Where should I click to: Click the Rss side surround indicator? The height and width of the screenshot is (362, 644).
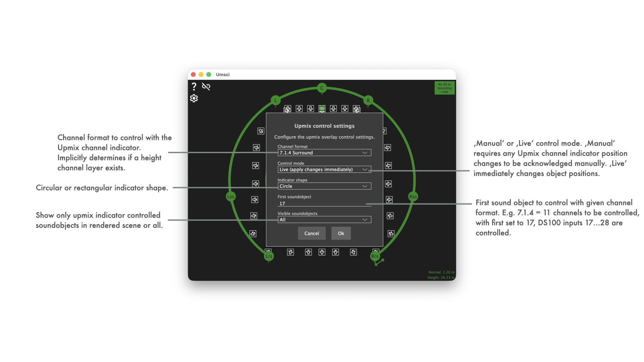click(413, 196)
